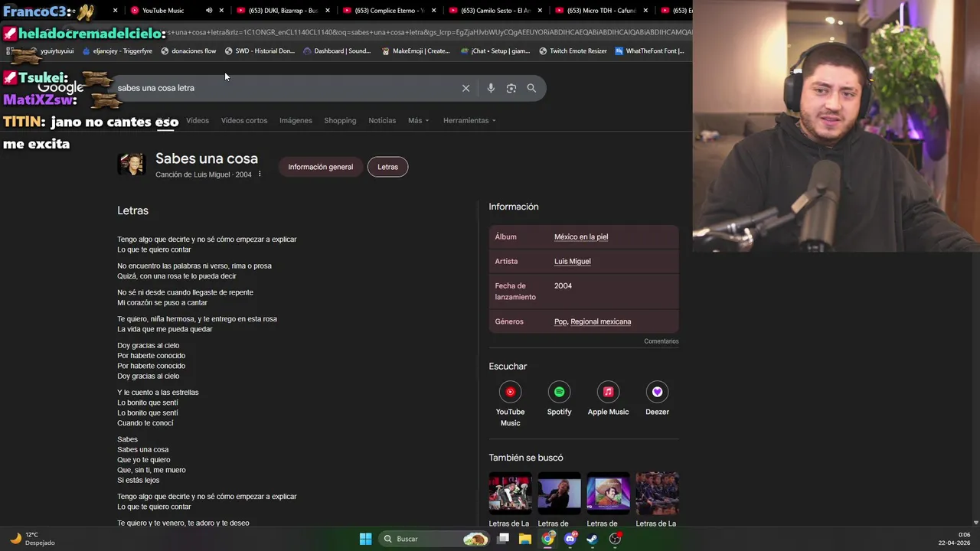
Task: Open Apple Music listening option
Action: point(608,399)
